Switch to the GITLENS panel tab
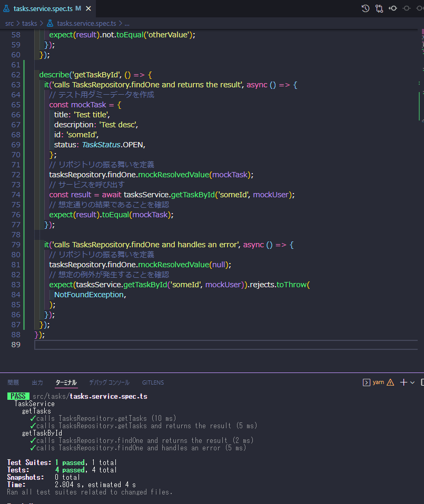 (x=153, y=382)
